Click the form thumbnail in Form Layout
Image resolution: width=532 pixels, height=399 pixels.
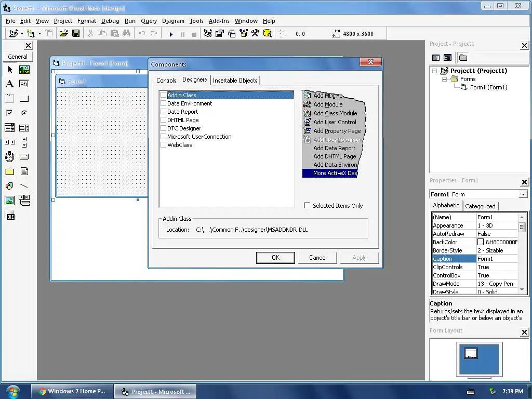click(x=471, y=353)
